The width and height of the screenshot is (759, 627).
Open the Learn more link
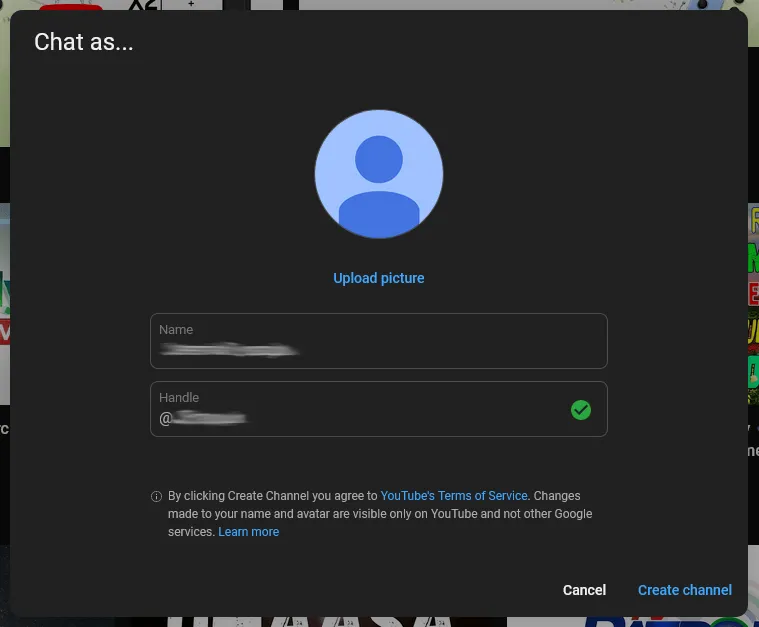point(248,532)
